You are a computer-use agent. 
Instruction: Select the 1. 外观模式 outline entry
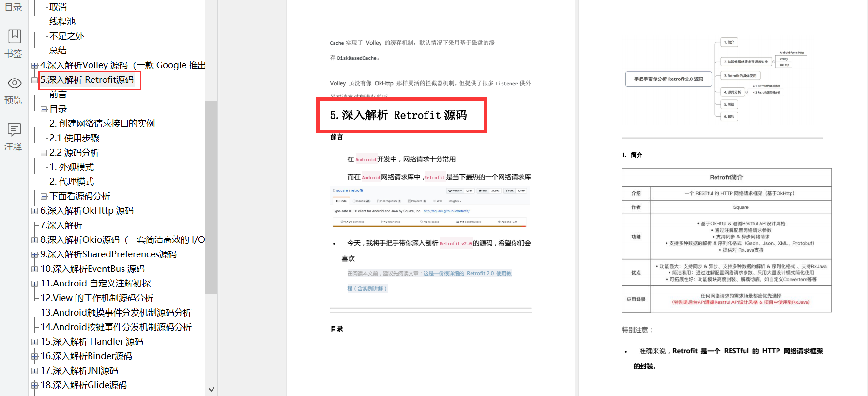tap(72, 167)
